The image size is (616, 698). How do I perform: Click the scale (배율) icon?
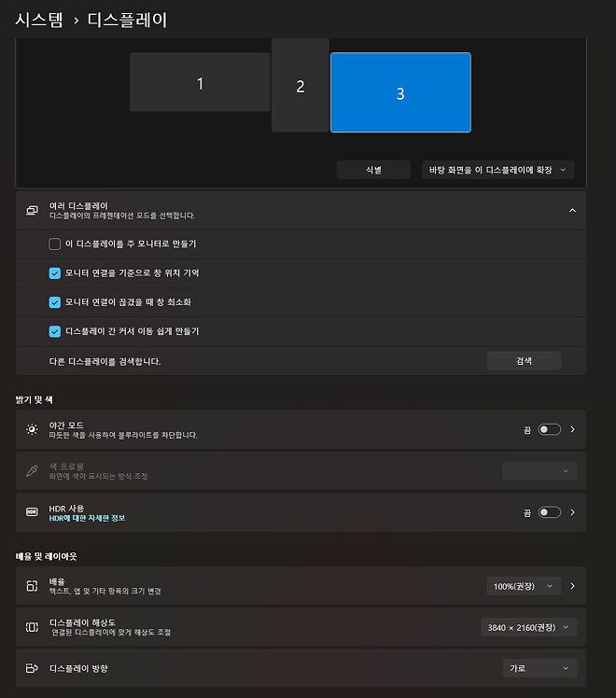click(32, 586)
